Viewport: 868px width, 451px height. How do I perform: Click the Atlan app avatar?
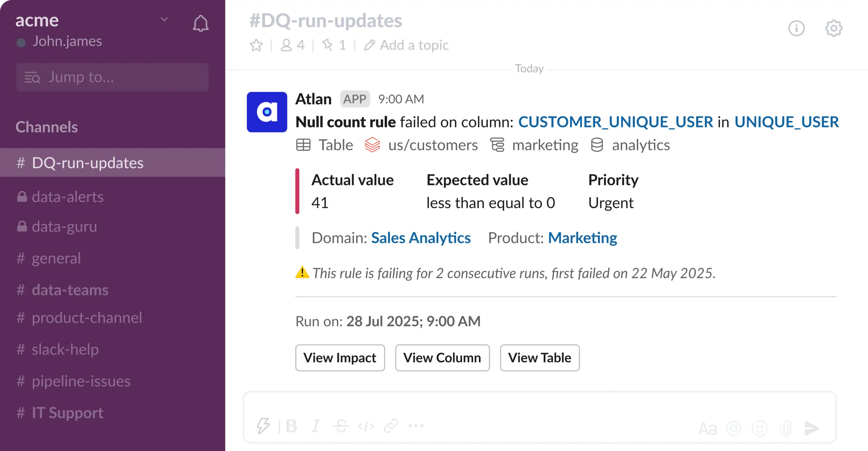click(267, 112)
